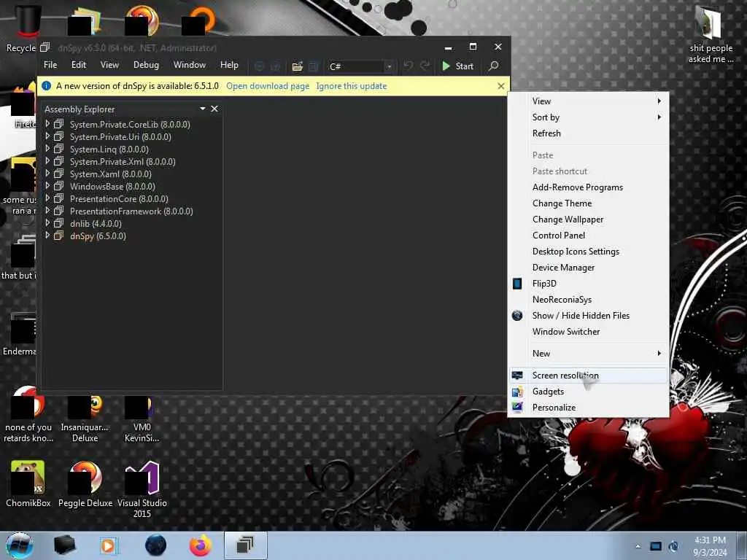Image resolution: width=747 pixels, height=560 pixels.
Task: Open the Visual Studio 2015 desktop icon
Action: click(x=142, y=489)
